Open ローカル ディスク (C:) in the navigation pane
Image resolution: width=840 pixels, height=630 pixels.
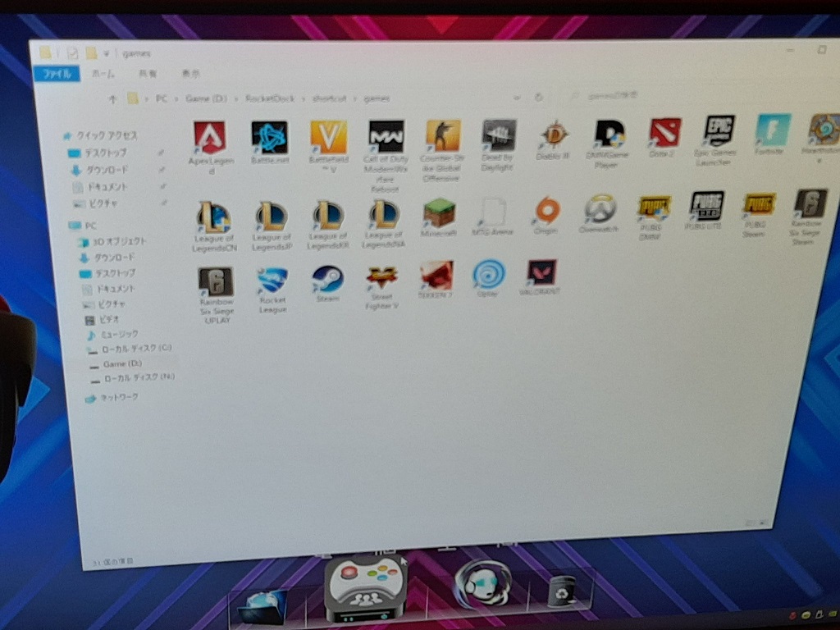130,349
